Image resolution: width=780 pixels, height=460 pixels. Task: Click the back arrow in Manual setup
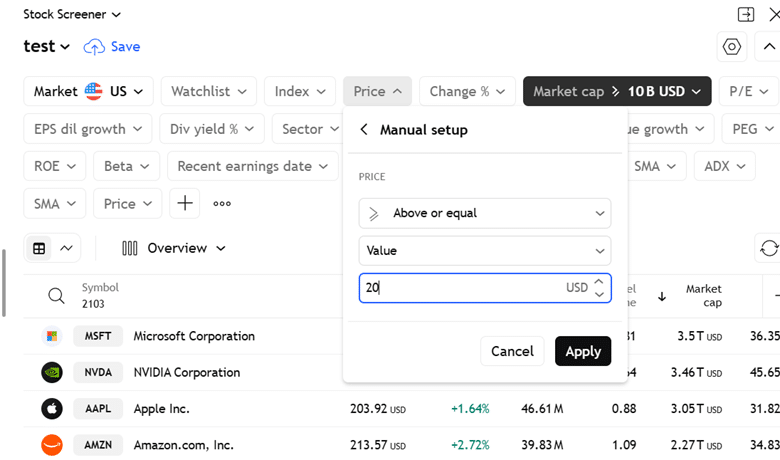pos(364,129)
